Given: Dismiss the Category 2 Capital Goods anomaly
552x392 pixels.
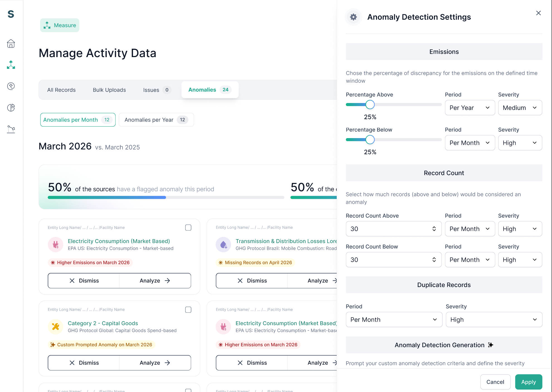Looking at the screenshot, I should point(84,363).
